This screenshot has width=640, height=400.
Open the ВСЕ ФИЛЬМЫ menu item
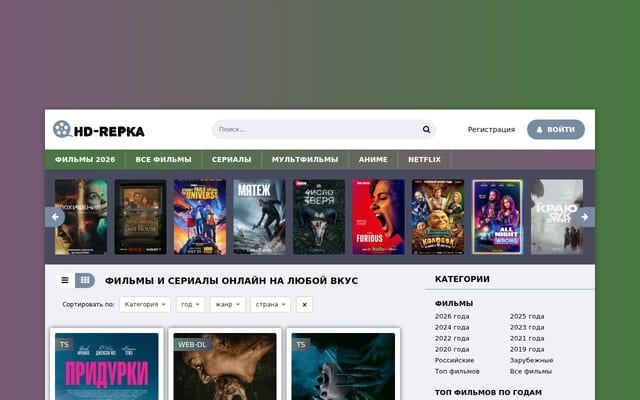[163, 160]
